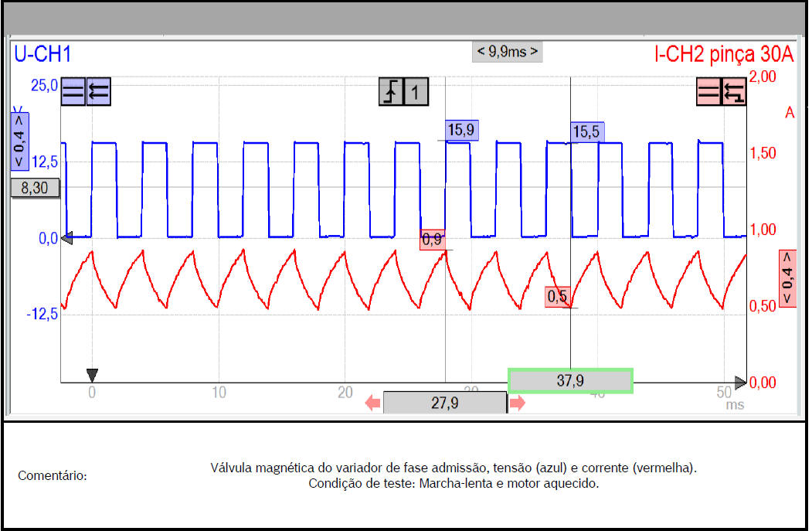
Task: Click the blue 15,9 voltage cursor readout
Action: 460,130
